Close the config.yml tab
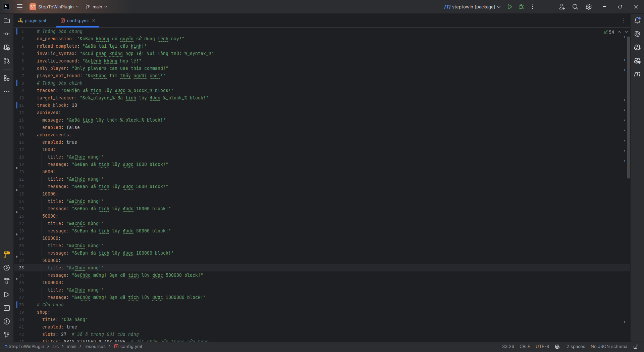Image resolution: width=644 pixels, height=352 pixels. point(94,20)
